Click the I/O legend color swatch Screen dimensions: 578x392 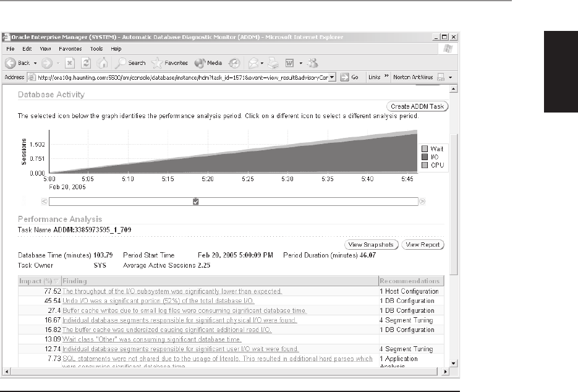pos(425,156)
